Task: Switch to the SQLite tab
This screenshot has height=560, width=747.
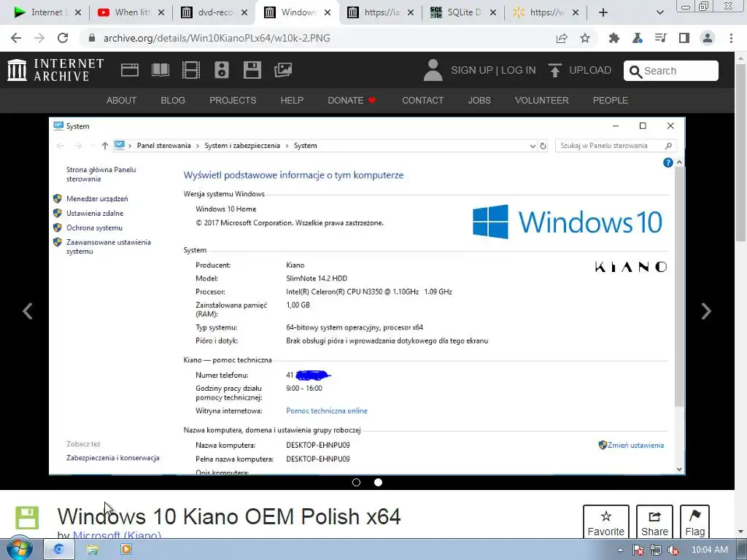Action: point(463,12)
